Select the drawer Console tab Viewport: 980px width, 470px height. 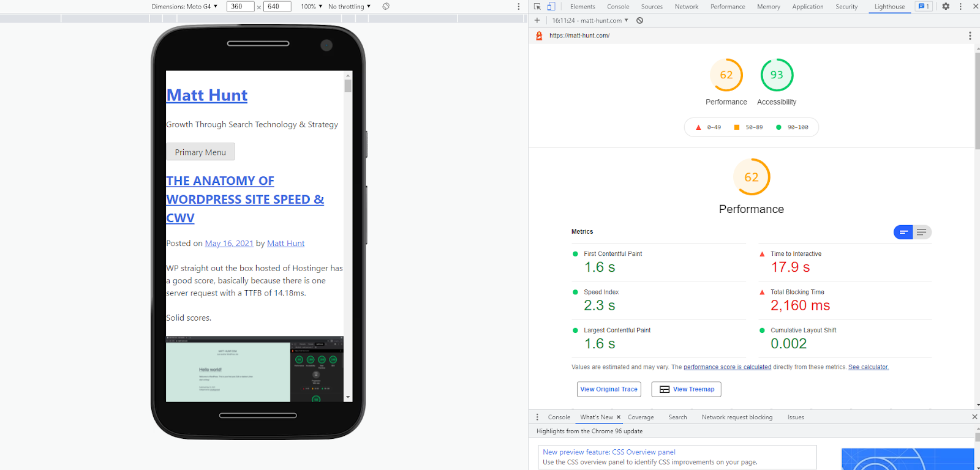559,417
